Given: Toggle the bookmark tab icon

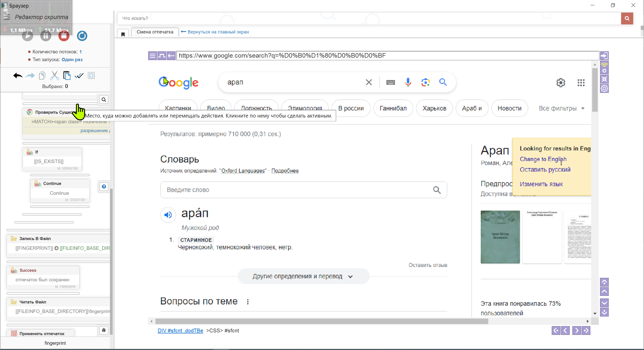Looking at the screenshot, I should point(123,34).
